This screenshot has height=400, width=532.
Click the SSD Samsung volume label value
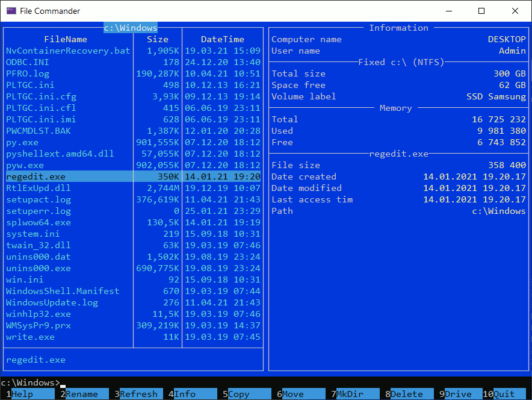[x=496, y=96]
